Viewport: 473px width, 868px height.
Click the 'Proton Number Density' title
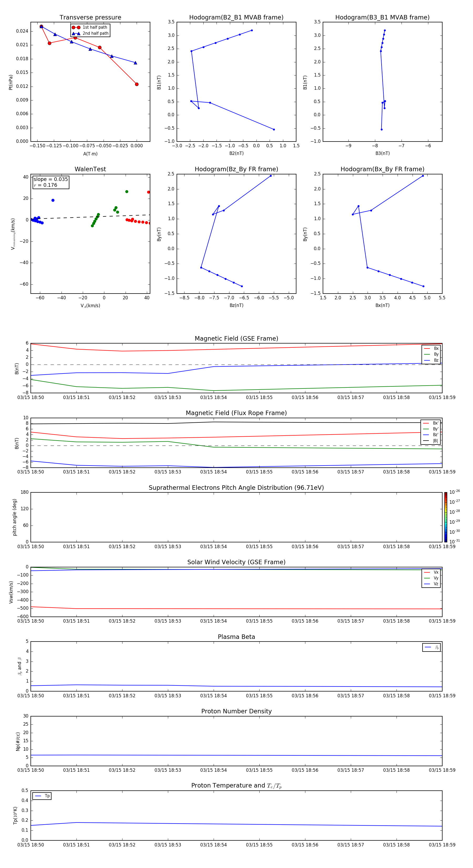click(x=236, y=711)
